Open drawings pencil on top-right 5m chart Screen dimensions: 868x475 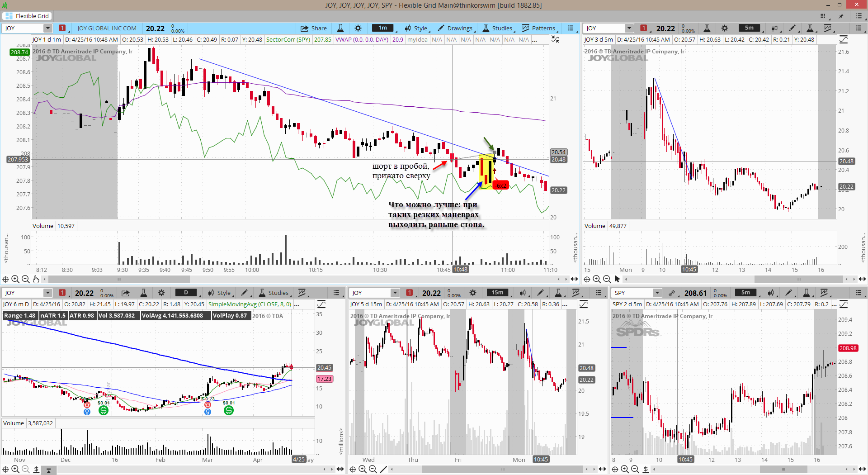(792, 28)
